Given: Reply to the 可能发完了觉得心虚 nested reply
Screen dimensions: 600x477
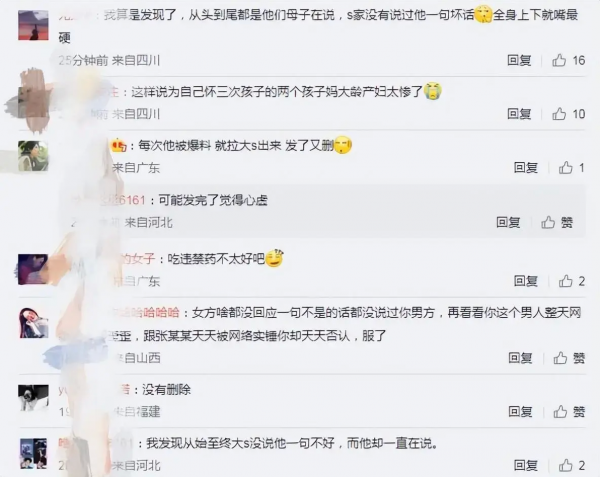Looking at the screenshot, I should point(508,222).
